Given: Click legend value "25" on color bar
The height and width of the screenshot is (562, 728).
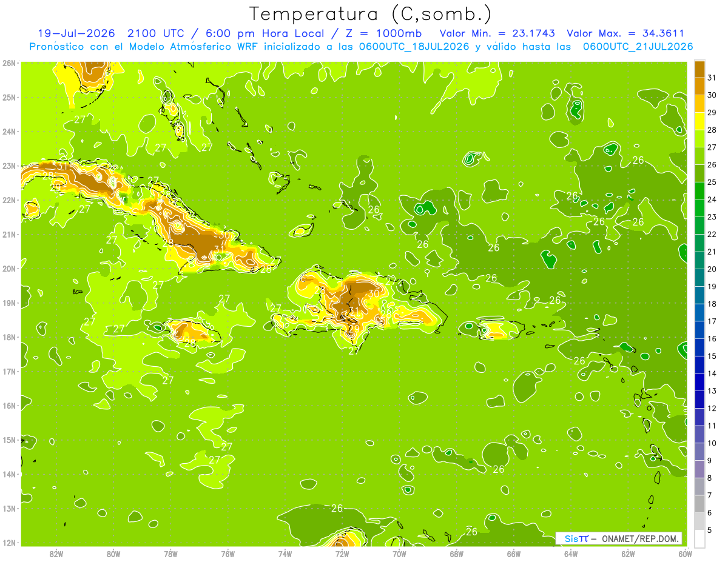Looking at the screenshot, I should [712, 182].
